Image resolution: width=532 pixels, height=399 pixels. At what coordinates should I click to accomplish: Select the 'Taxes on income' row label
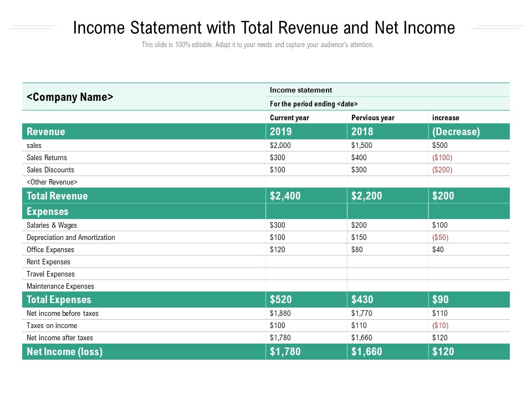pyautogui.click(x=52, y=326)
